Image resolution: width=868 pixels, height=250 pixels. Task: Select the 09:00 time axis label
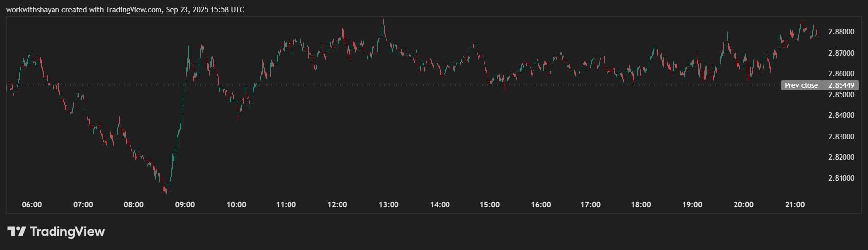click(185, 205)
